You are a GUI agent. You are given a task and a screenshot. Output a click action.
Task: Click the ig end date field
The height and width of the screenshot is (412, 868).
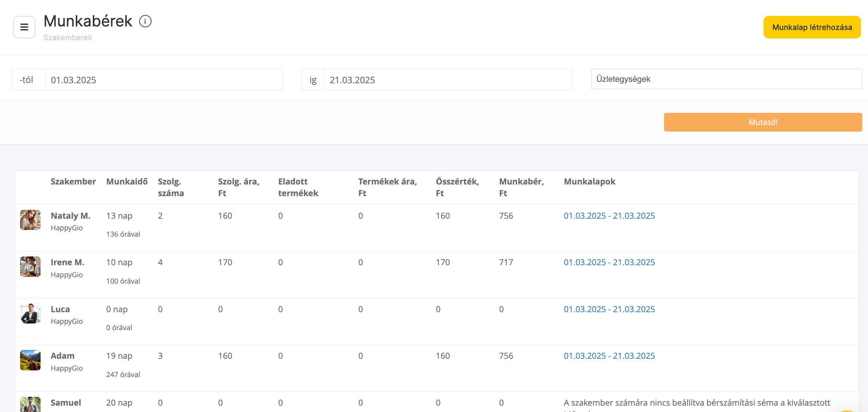(448, 80)
